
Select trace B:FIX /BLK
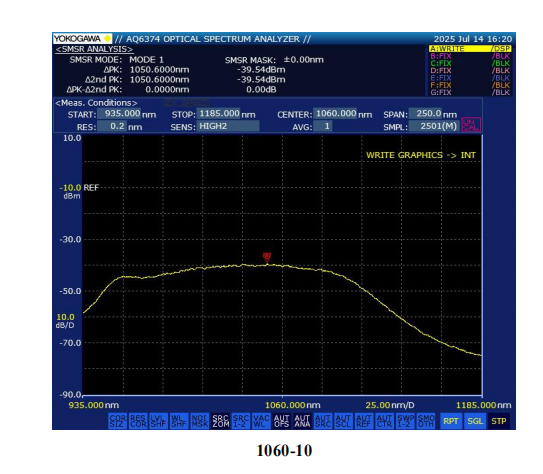470,56
